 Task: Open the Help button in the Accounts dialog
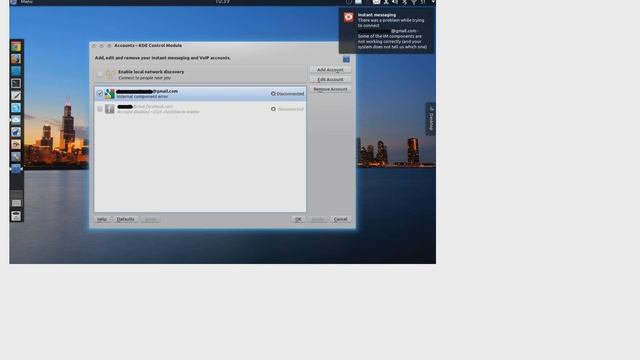click(102, 219)
